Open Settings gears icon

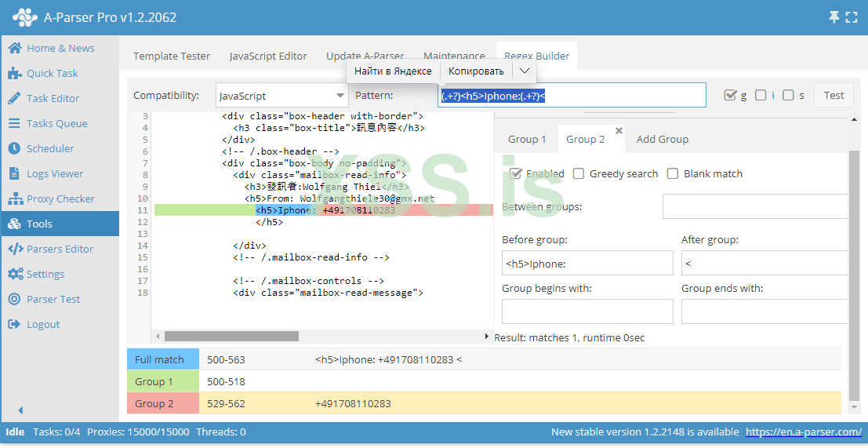pos(16,274)
